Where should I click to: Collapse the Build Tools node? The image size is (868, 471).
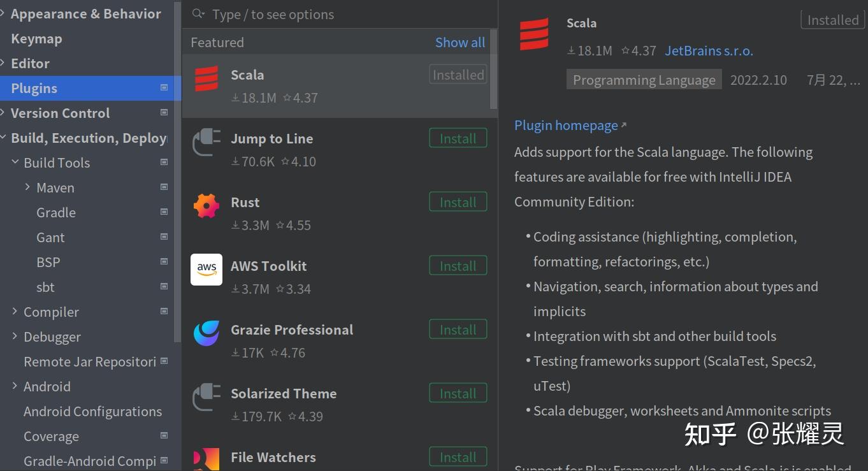(15, 163)
